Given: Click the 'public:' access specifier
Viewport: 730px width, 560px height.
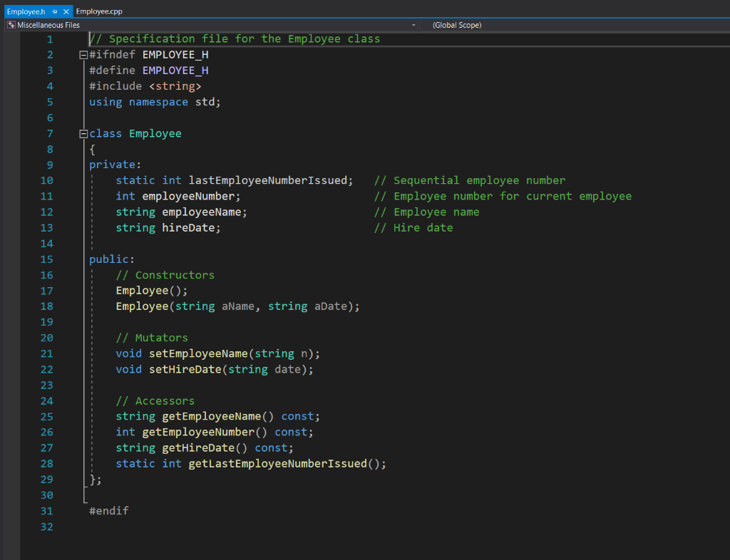Looking at the screenshot, I should tap(111, 259).
